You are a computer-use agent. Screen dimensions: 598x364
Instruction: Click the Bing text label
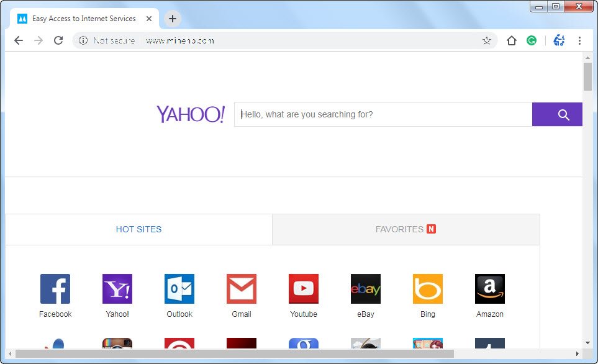pos(428,314)
